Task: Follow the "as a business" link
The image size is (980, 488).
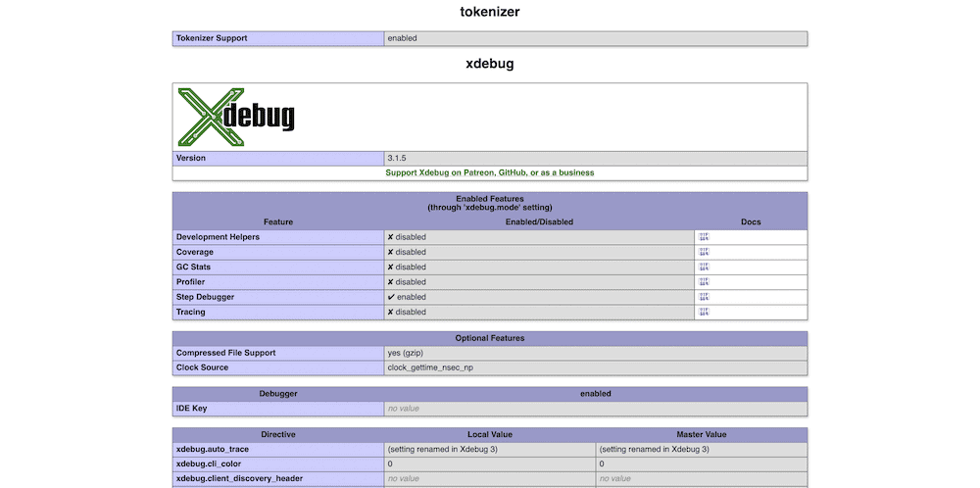Action: (568, 172)
